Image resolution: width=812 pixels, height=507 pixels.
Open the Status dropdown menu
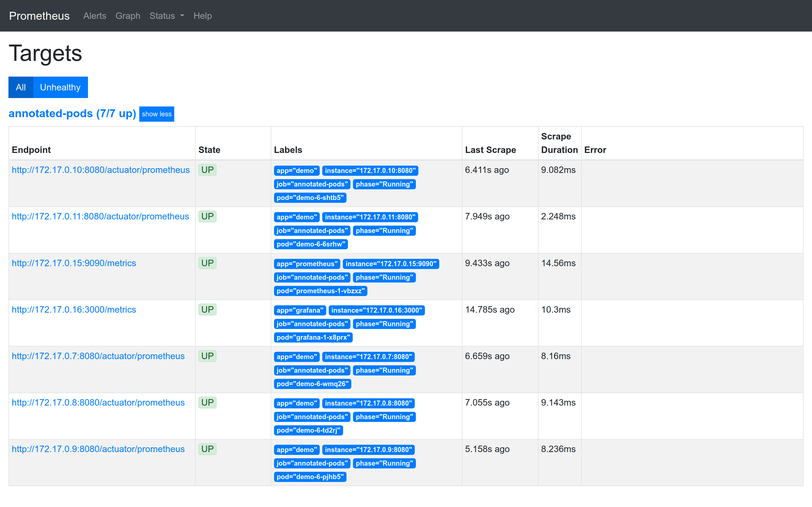(166, 16)
